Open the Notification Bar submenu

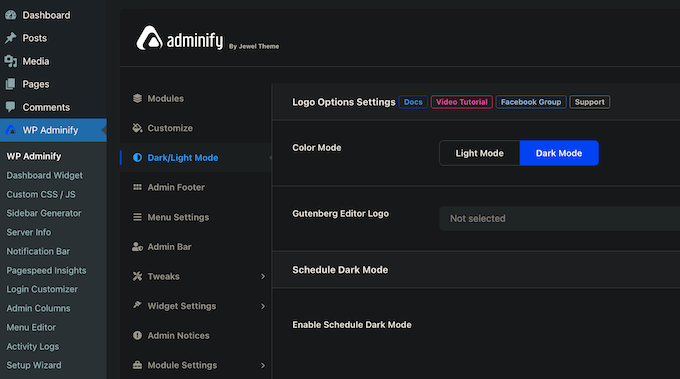pos(38,251)
